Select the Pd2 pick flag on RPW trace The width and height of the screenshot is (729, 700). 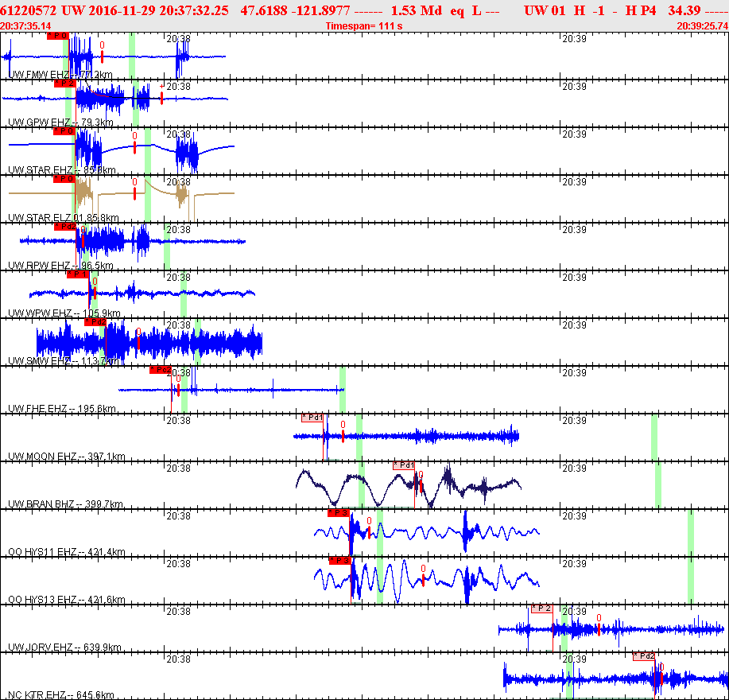tap(65, 227)
